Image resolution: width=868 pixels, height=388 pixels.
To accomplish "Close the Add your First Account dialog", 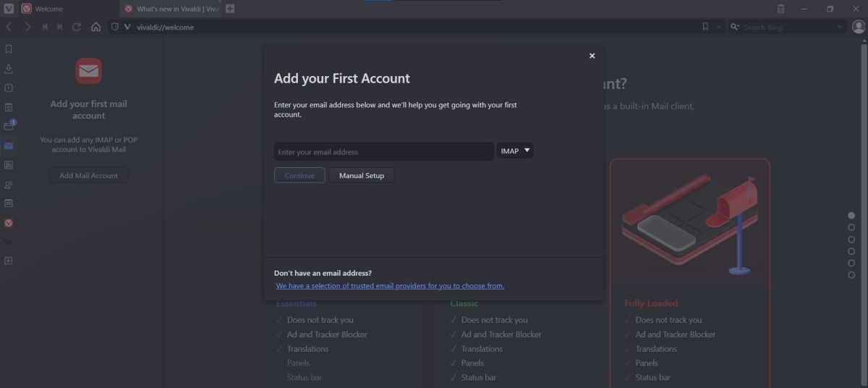I will pyautogui.click(x=592, y=56).
